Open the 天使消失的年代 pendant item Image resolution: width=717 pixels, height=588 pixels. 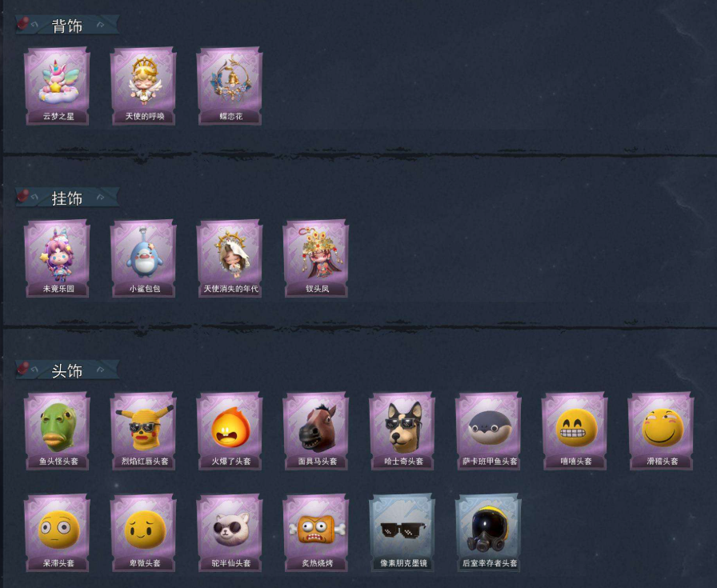230,258
